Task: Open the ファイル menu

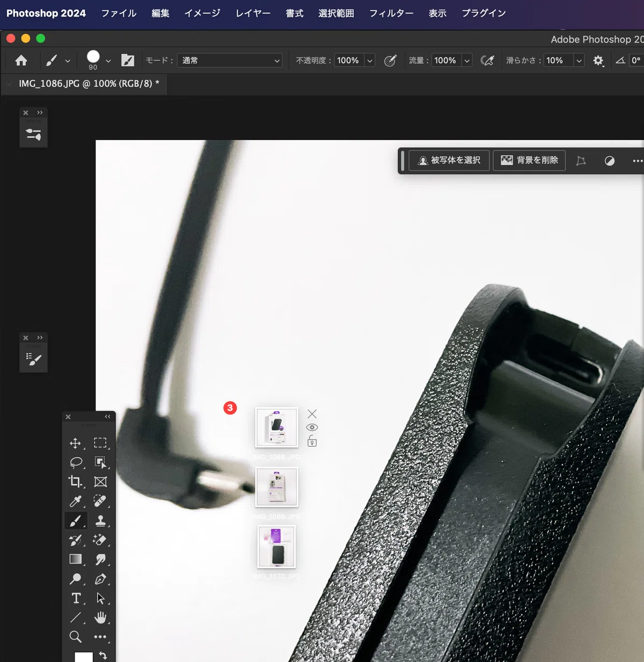Action: click(119, 13)
